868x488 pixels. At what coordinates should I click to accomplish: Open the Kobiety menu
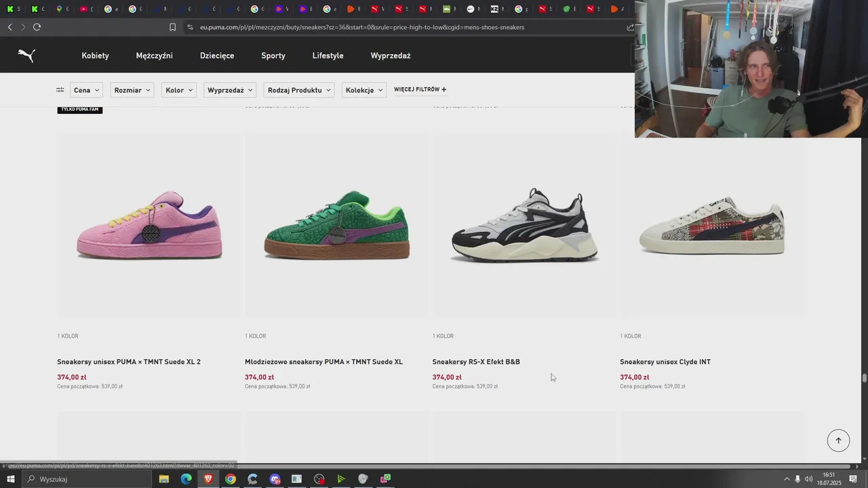click(95, 56)
